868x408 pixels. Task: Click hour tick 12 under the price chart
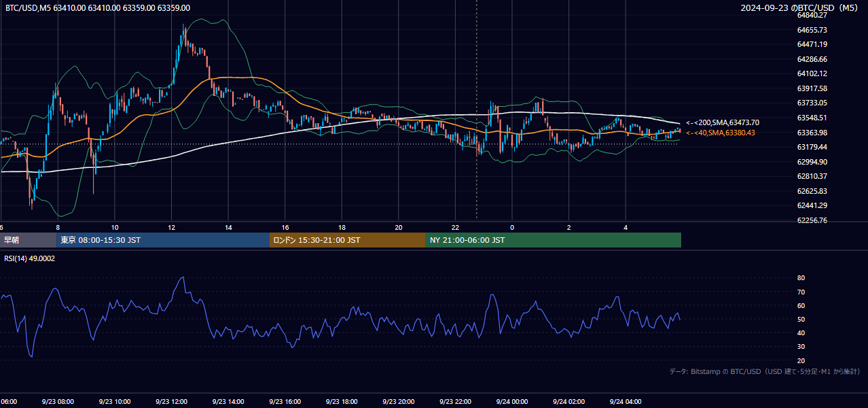pyautogui.click(x=171, y=227)
